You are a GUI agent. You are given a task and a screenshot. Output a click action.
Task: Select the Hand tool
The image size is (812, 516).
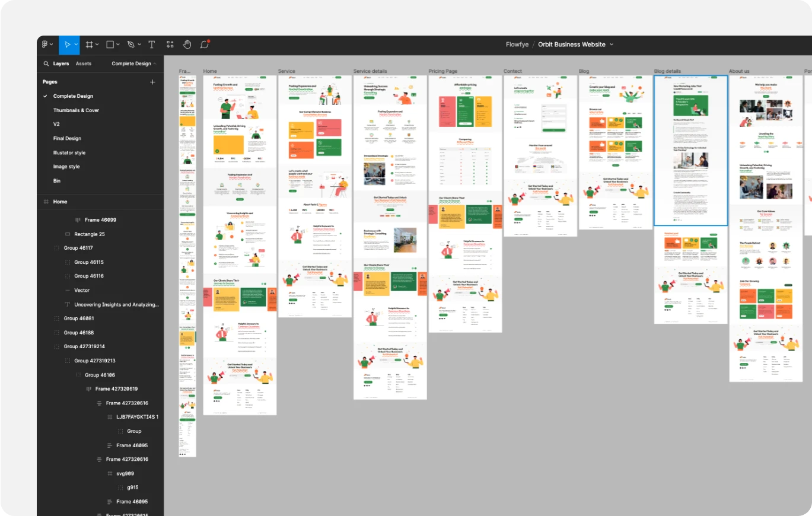[x=187, y=44]
